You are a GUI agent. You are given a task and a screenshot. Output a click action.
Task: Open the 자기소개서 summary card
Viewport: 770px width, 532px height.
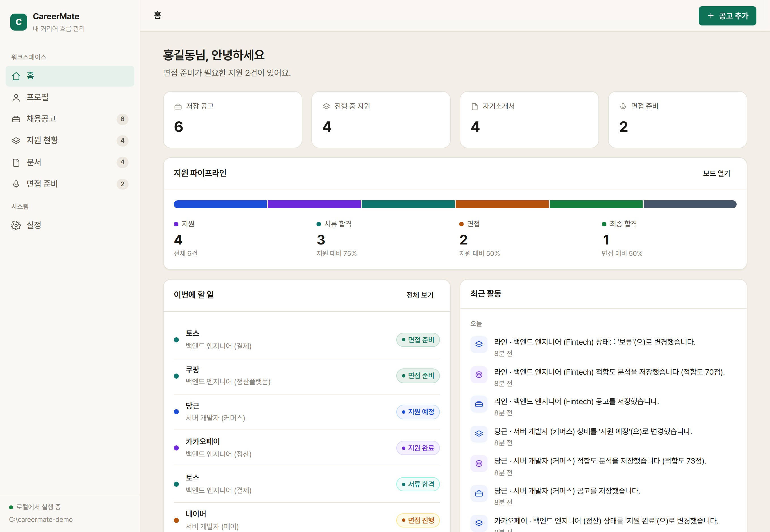[529, 120]
